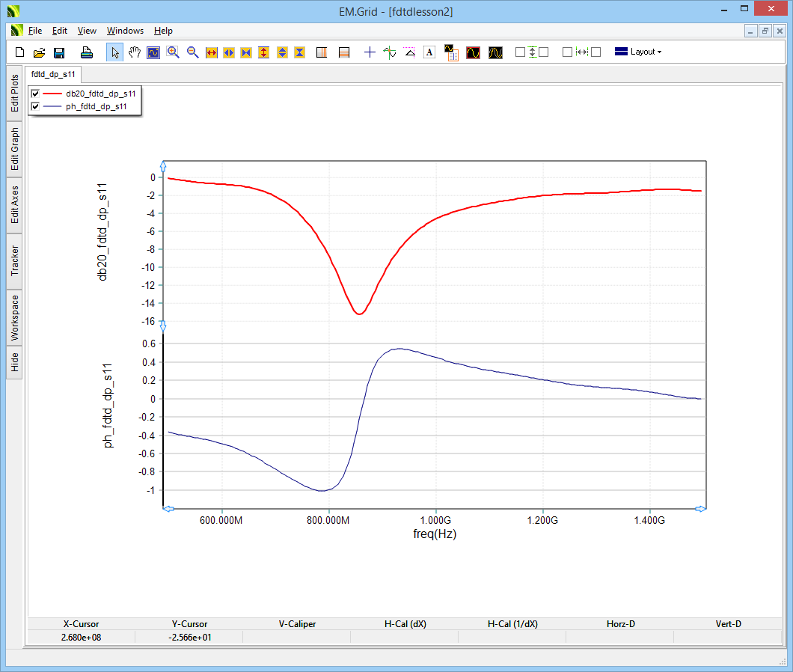Uncheck the db20_fdtd_dp_s11 plot checkbox
The image size is (793, 672).
tap(35, 94)
